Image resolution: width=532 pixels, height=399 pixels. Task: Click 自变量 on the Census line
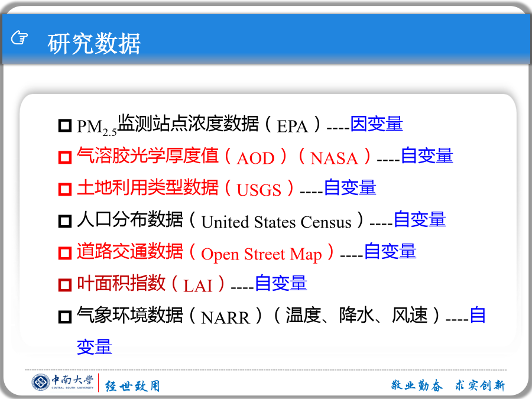(420, 219)
